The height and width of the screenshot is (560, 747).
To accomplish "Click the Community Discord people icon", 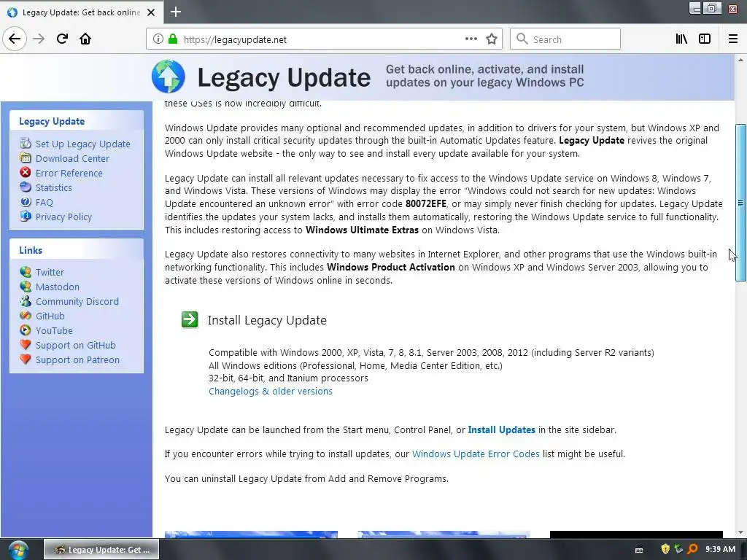I will (x=26, y=301).
